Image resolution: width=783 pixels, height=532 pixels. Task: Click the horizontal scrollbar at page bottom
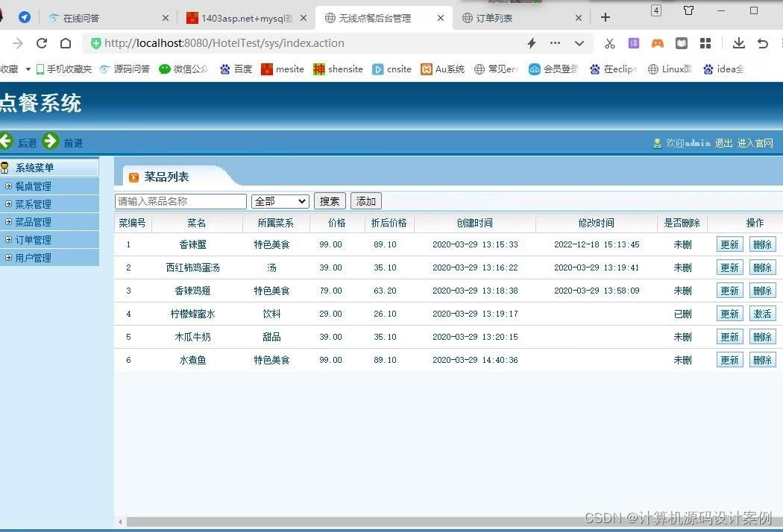point(454,522)
